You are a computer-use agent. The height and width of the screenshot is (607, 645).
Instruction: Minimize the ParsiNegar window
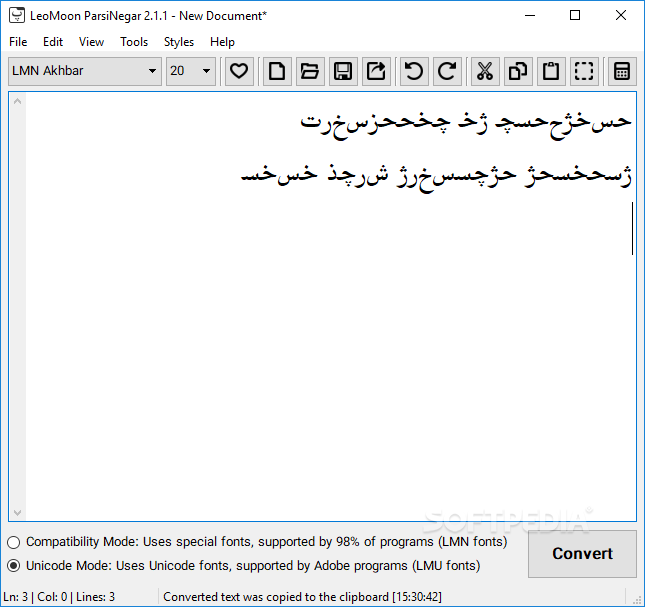[x=530, y=16]
